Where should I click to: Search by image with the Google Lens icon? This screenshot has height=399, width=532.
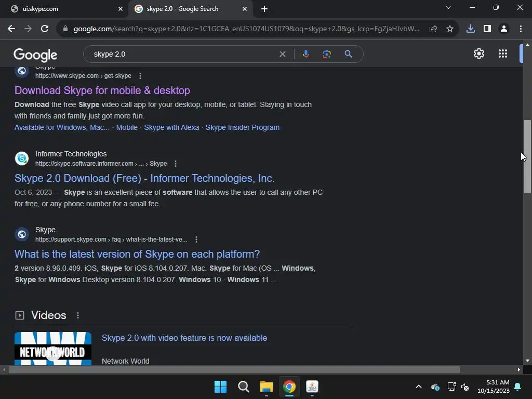[x=327, y=54]
